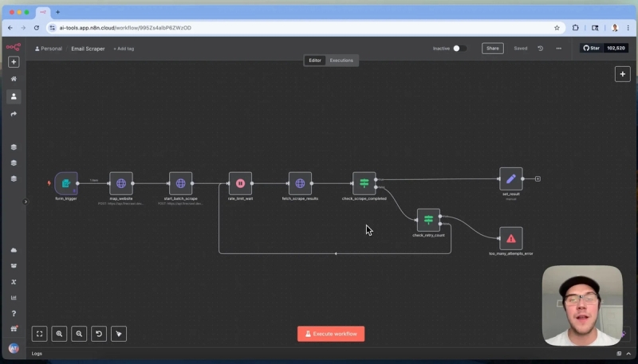Open the Home overview icon
Screen dimensions: 638x364
pos(14,79)
